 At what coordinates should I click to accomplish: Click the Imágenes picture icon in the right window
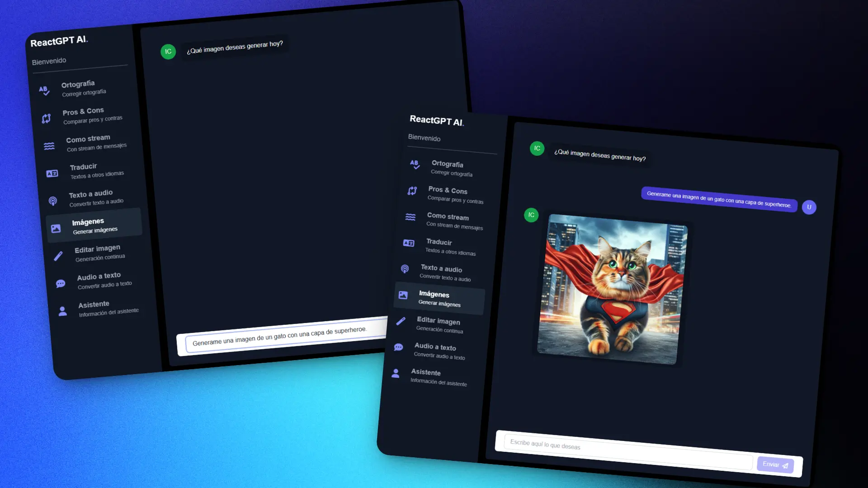pos(403,296)
